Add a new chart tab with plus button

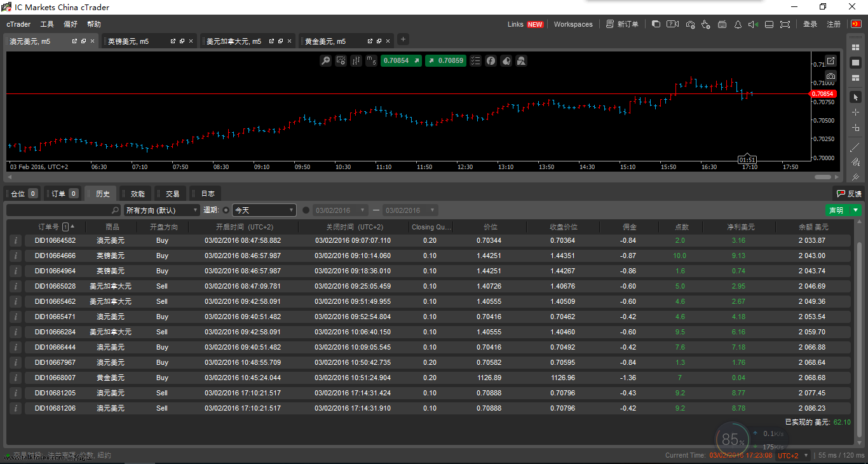[403, 39]
